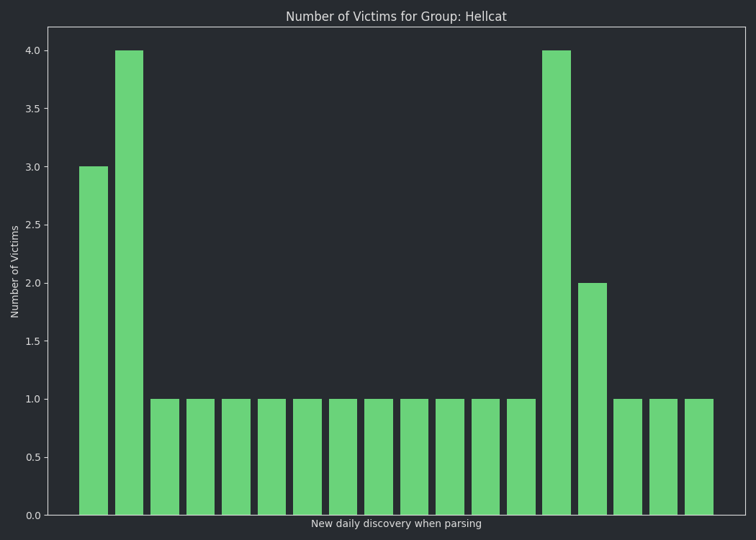Screen dimensions: 756x540
Task: Select the "Number of Victims" y-axis label
Action: tap(15, 271)
